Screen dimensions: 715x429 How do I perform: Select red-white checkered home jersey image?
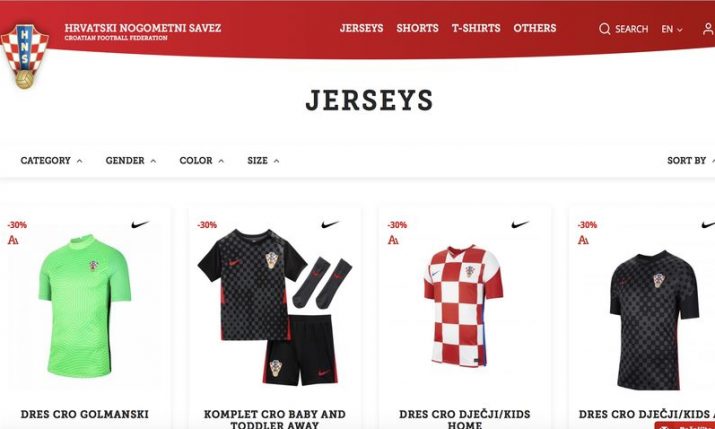463,306
